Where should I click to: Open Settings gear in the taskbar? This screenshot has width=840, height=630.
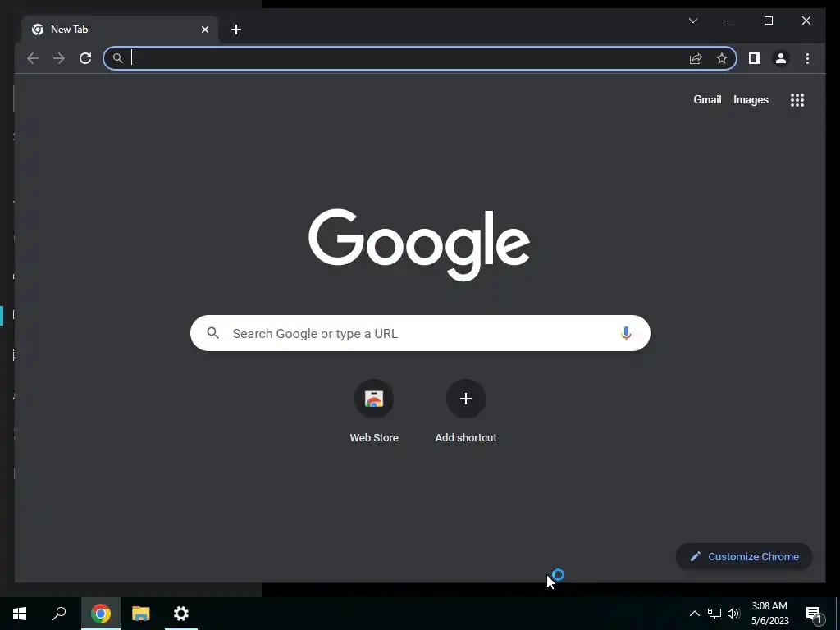click(x=181, y=614)
